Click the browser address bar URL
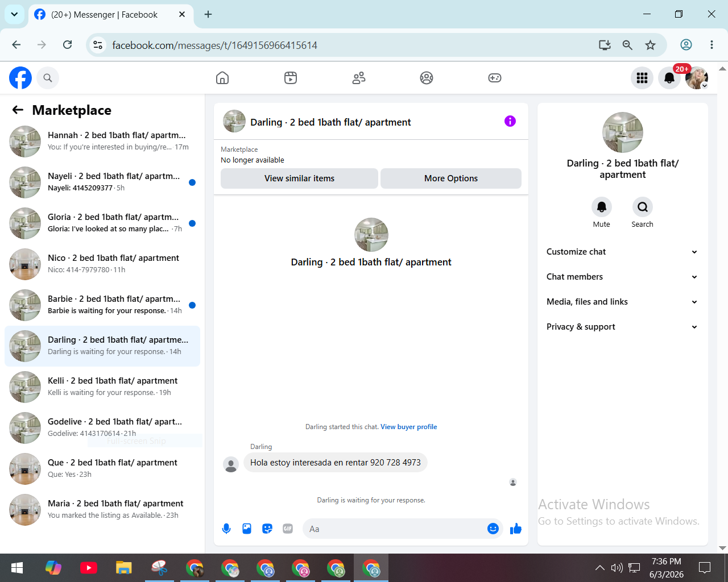728x582 pixels. (x=215, y=45)
